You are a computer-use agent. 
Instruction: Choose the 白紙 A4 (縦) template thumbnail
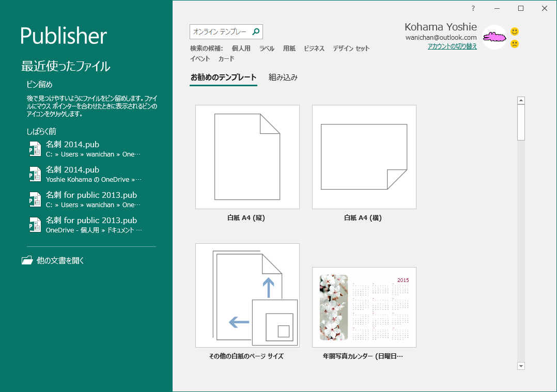pyautogui.click(x=247, y=157)
